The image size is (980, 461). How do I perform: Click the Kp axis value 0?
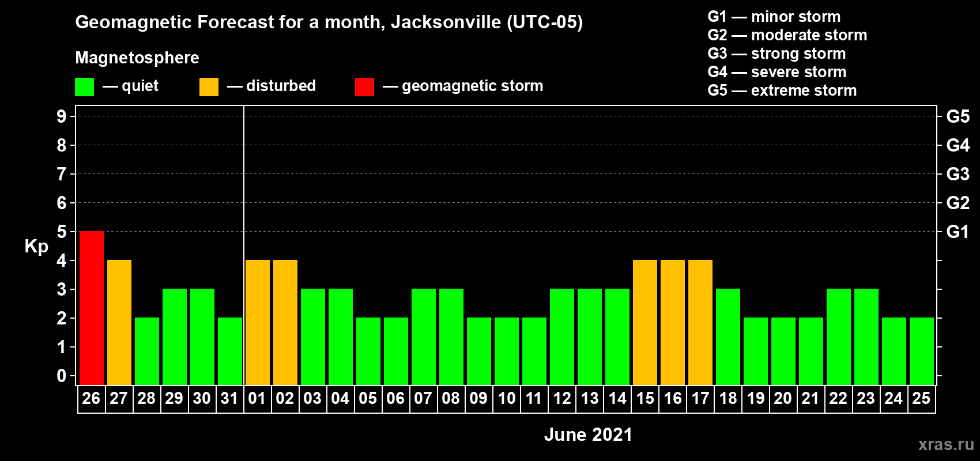(x=62, y=376)
